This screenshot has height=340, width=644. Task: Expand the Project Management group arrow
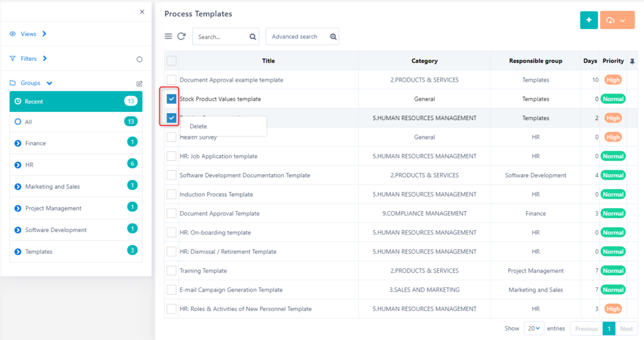tap(18, 209)
